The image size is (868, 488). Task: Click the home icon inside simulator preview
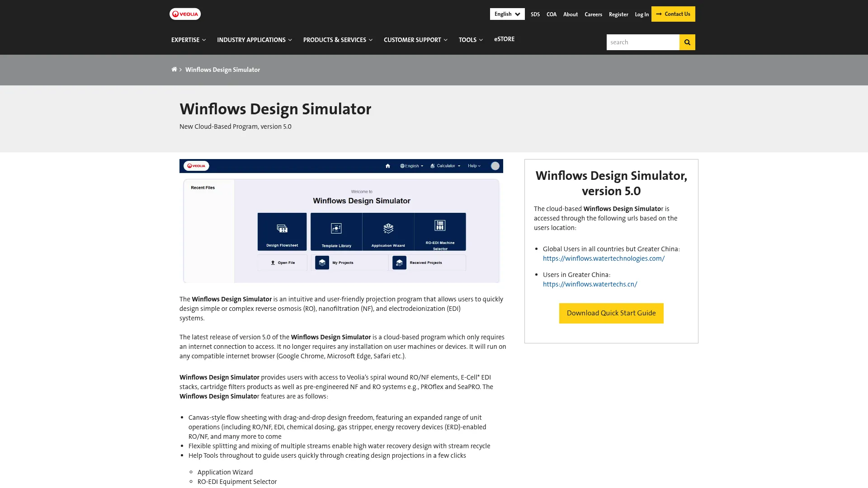coord(387,166)
